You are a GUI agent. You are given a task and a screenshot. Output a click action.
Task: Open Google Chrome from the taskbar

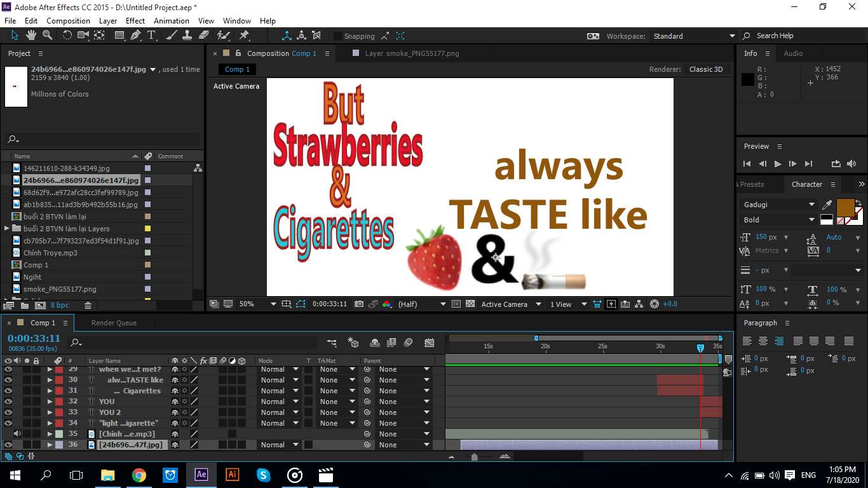pyautogui.click(x=139, y=475)
